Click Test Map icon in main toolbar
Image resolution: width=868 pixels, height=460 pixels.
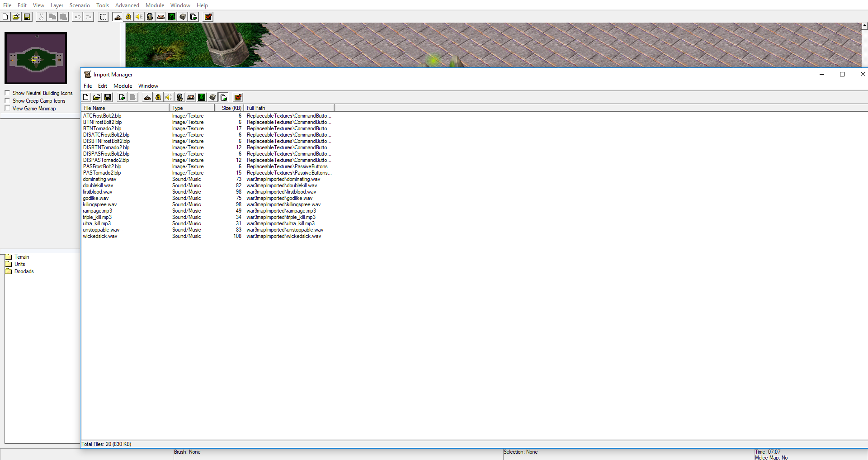[x=208, y=17]
